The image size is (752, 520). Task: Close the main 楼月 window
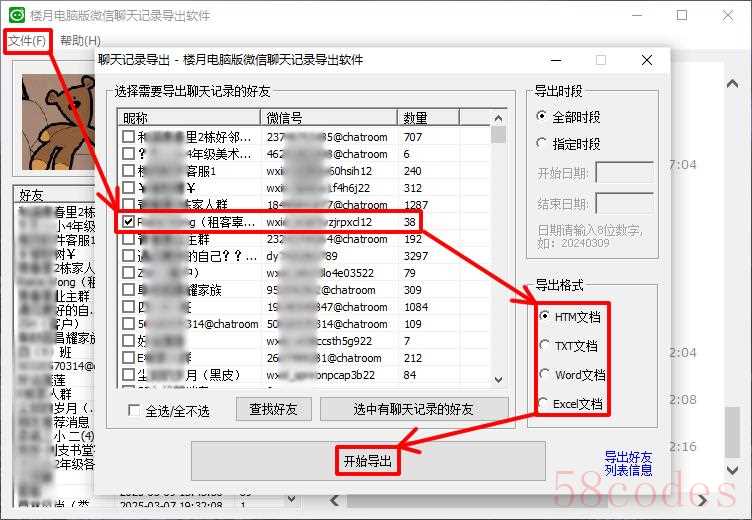click(x=728, y=15)
